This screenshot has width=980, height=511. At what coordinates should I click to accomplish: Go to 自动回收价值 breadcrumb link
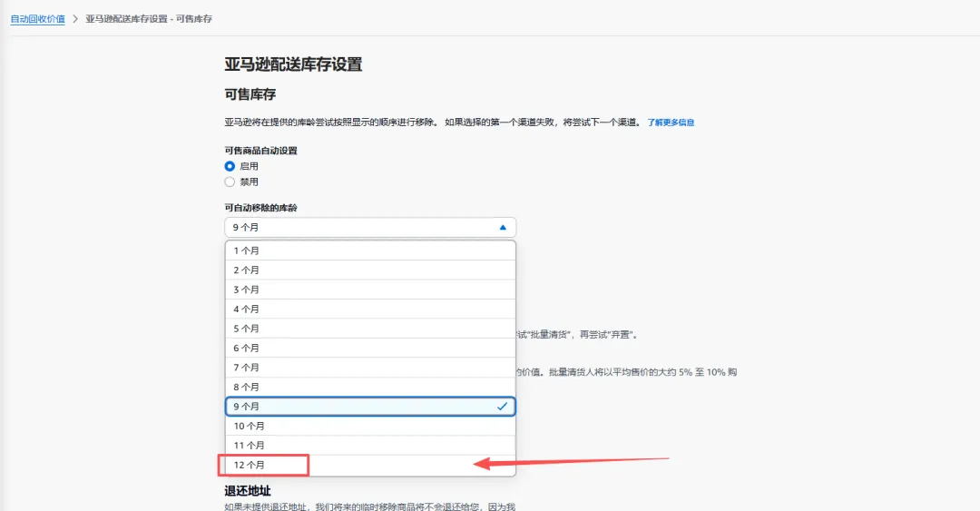click(37, 19)
